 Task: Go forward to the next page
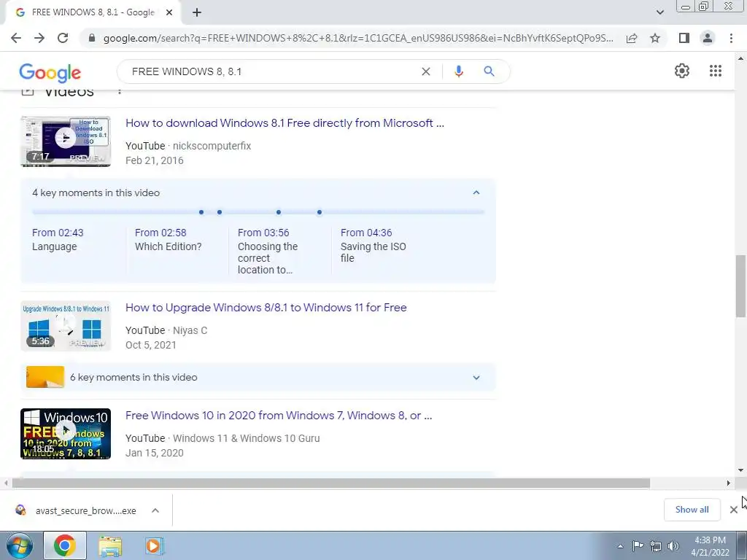(39, 38)
